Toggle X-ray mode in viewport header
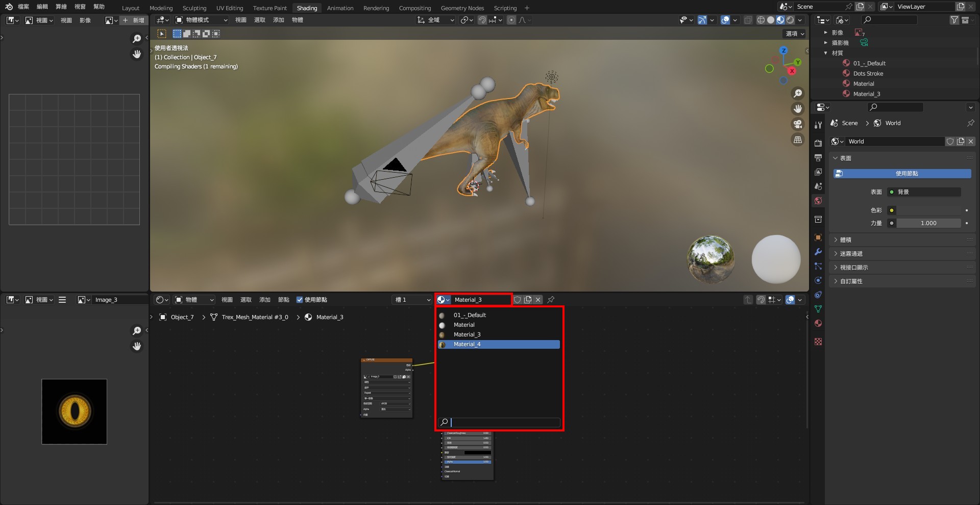Viewport: 980px width, 505px height. click(x=748, y=20)
